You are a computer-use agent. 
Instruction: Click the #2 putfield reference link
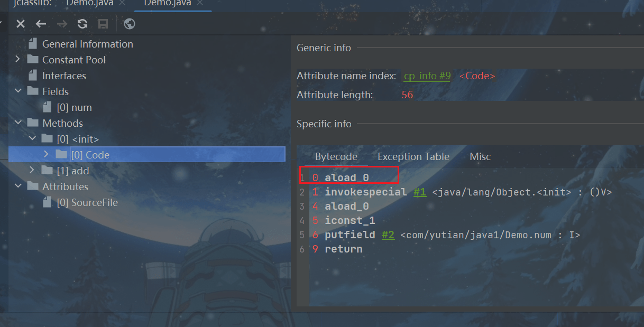[x=388, y=235]
